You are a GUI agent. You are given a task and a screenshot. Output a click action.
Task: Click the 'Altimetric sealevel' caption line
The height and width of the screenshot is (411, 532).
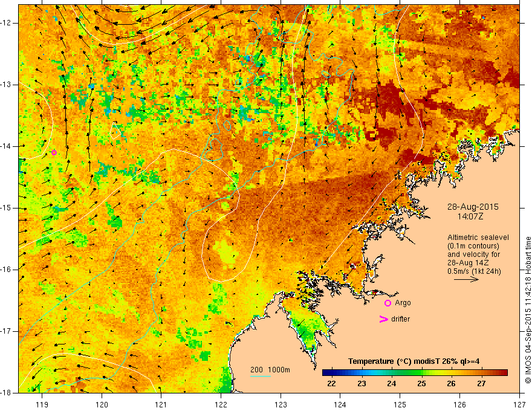point(478,238)
